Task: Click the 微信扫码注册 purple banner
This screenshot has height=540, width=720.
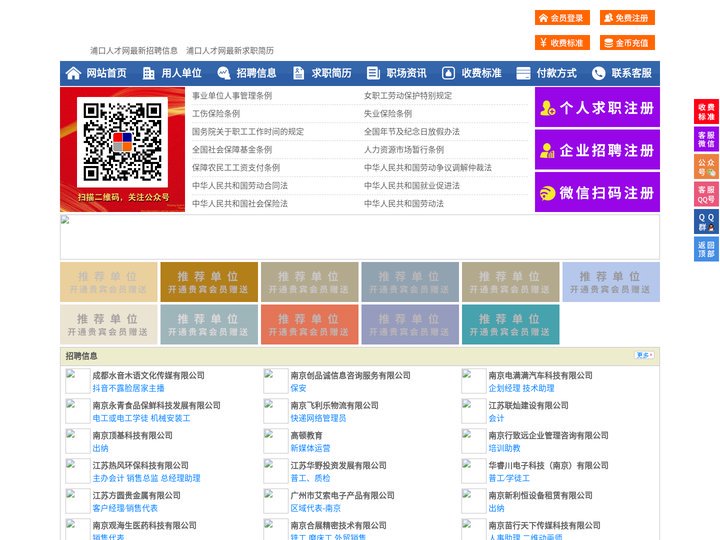Action: (x=597, y=192)
